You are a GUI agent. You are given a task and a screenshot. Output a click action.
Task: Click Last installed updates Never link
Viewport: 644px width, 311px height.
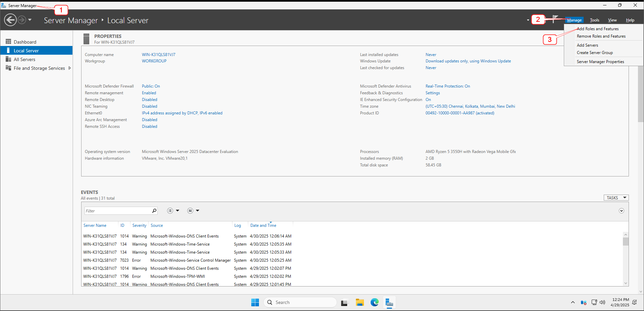[x=431, y=55]
